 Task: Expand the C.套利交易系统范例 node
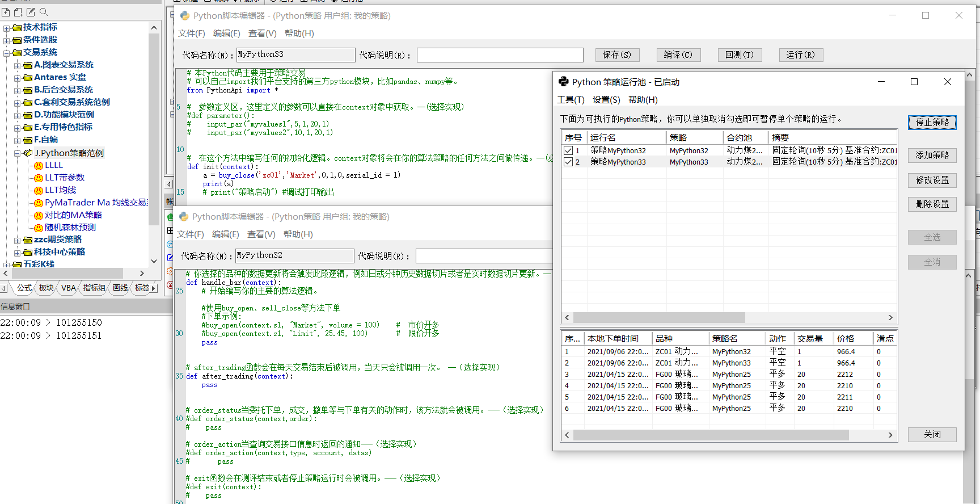pos(17,103)
